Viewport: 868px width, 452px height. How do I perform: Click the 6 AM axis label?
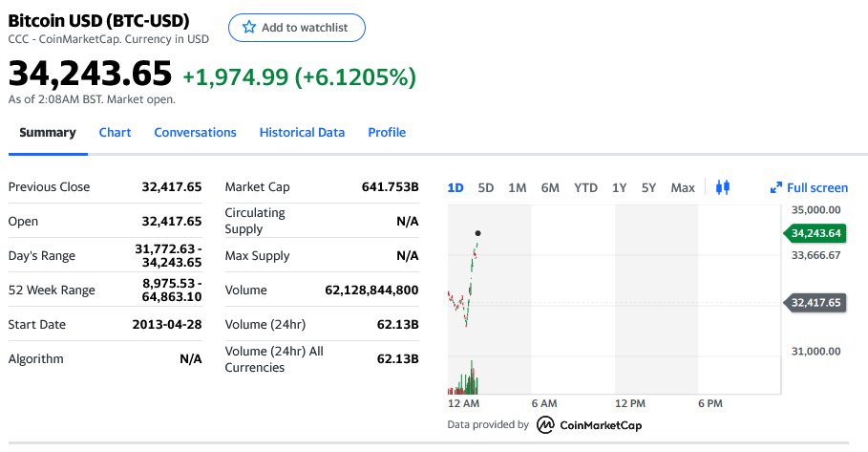click(544, 403)
